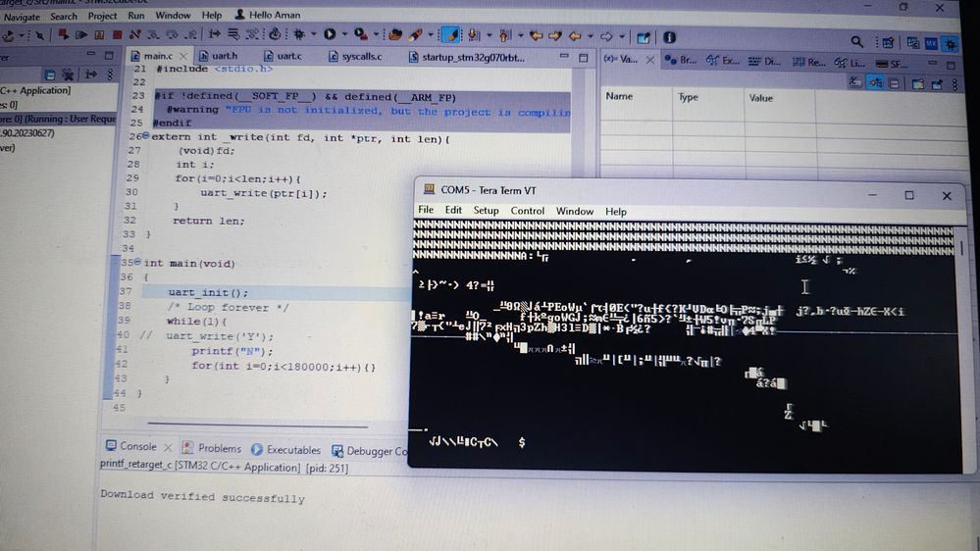Screen dimensions: 980x551
Task: Click the bug Debug launch icon
Action: [299, 35]
